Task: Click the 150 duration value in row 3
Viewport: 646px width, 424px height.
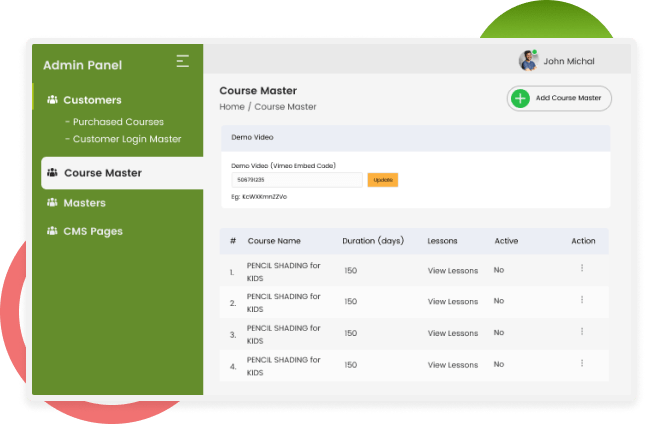Action: 351,333
